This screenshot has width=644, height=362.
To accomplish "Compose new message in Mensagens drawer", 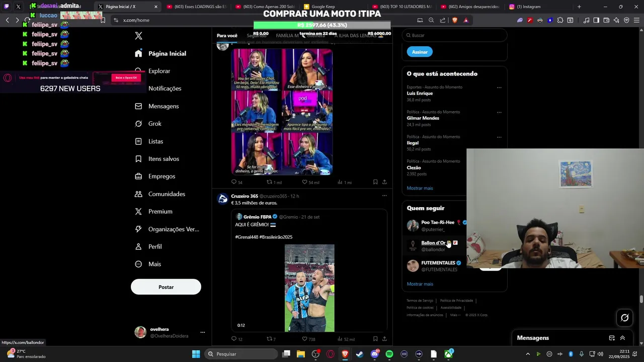I will (x=612, y=338).
